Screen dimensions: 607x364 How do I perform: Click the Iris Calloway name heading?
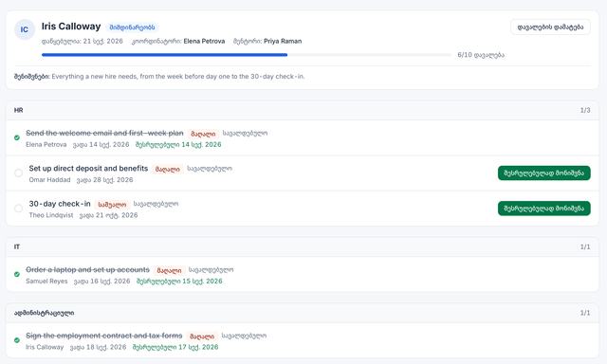[71, 27]
